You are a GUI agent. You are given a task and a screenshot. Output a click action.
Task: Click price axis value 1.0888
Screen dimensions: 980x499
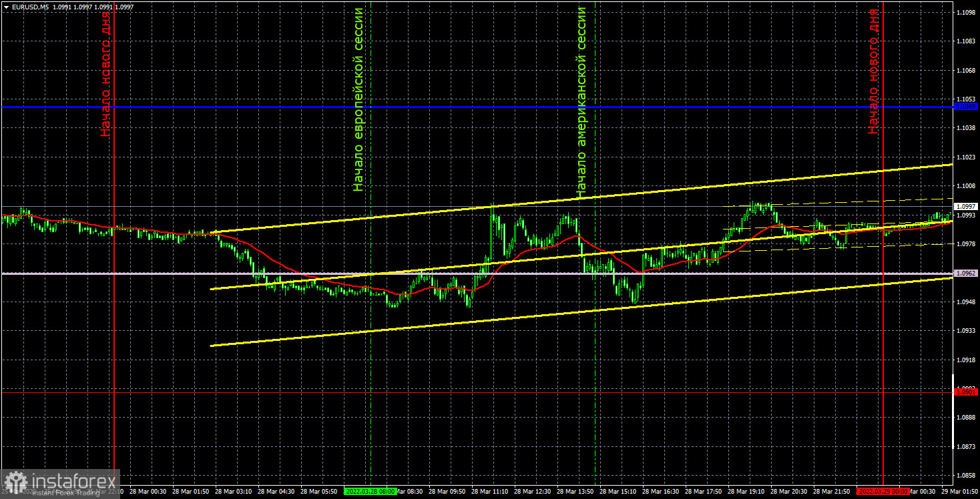coord(966,417)
